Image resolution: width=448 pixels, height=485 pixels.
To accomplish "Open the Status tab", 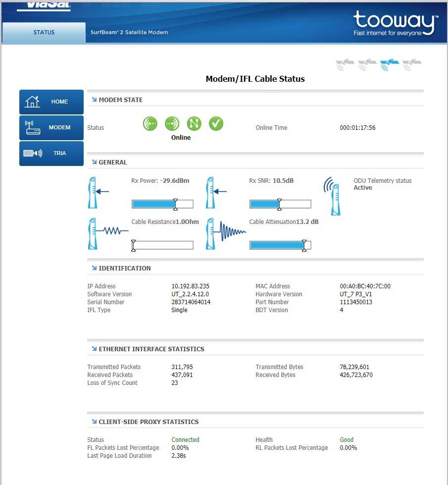I will pos(44,33).
